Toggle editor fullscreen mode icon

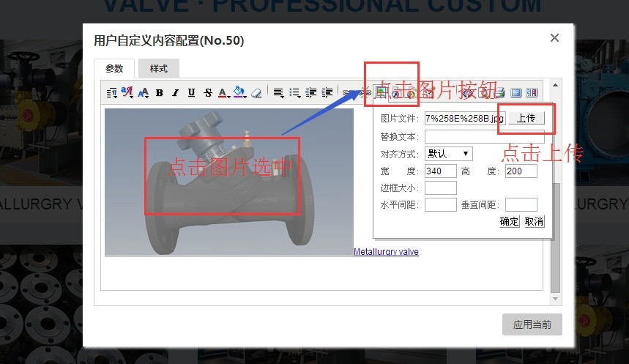click(516, 93)
